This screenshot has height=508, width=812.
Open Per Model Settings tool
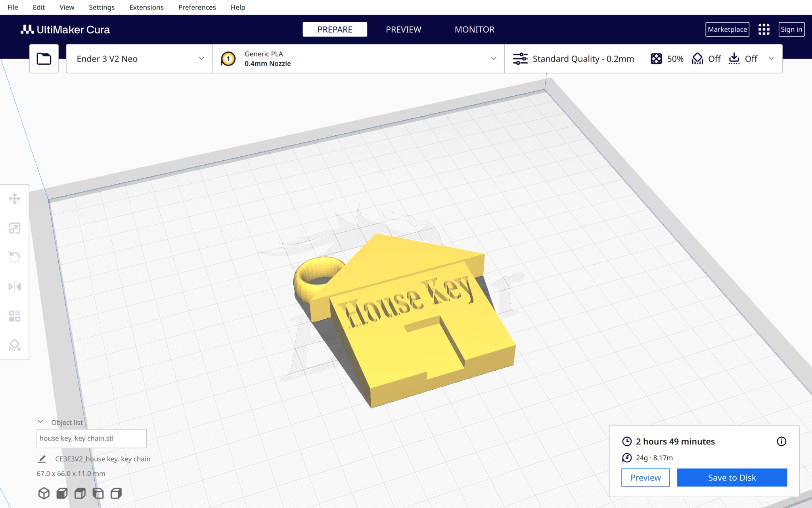click(15, 316)
